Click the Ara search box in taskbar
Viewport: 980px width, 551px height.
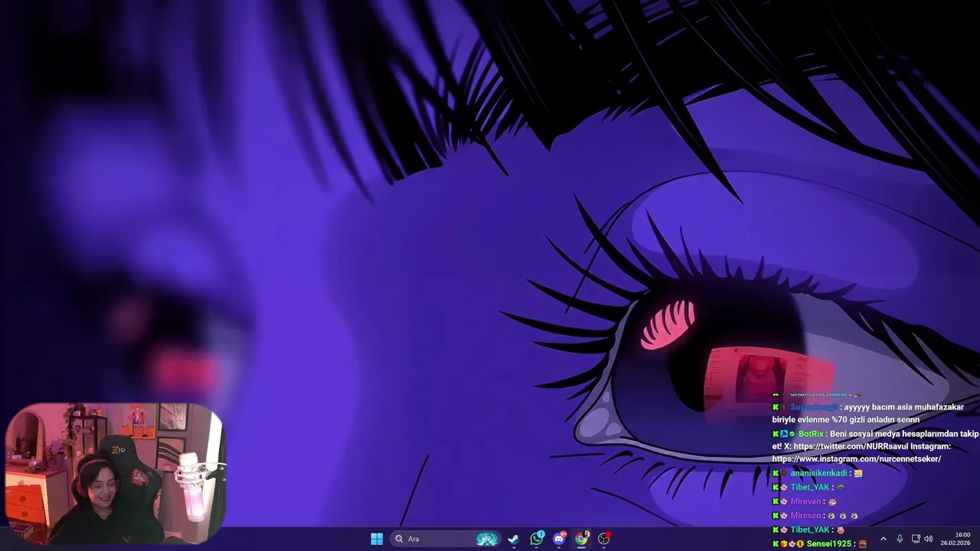pyautogui.click(x=446, y=539)
